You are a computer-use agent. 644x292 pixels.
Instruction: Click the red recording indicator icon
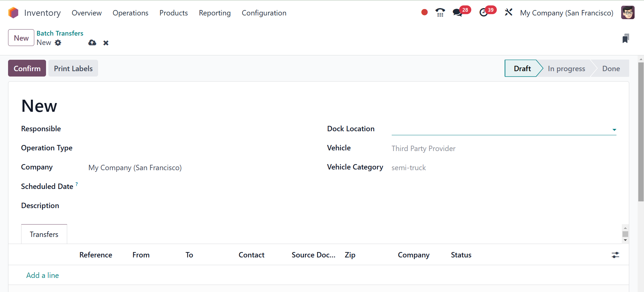(424, 12)
